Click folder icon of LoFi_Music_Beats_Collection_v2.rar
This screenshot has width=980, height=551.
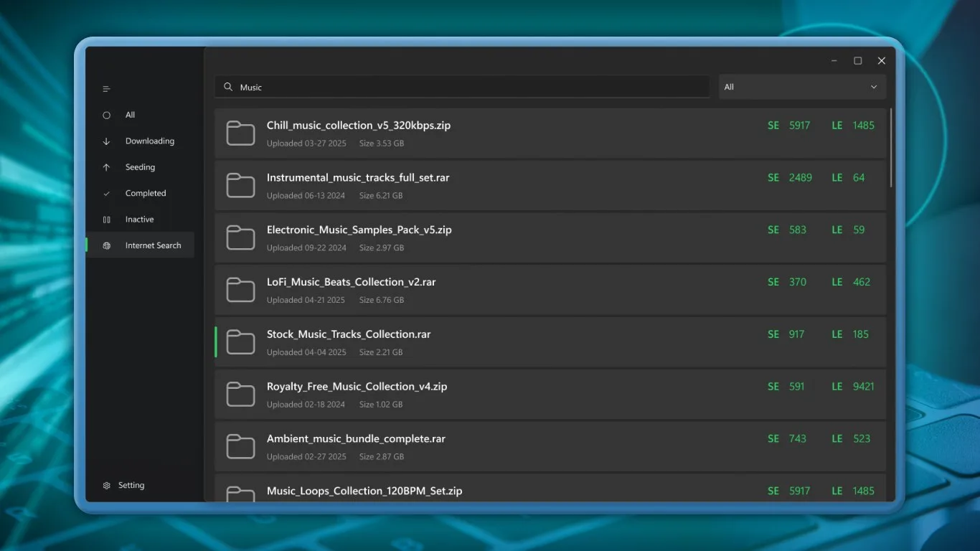(240, 290)
